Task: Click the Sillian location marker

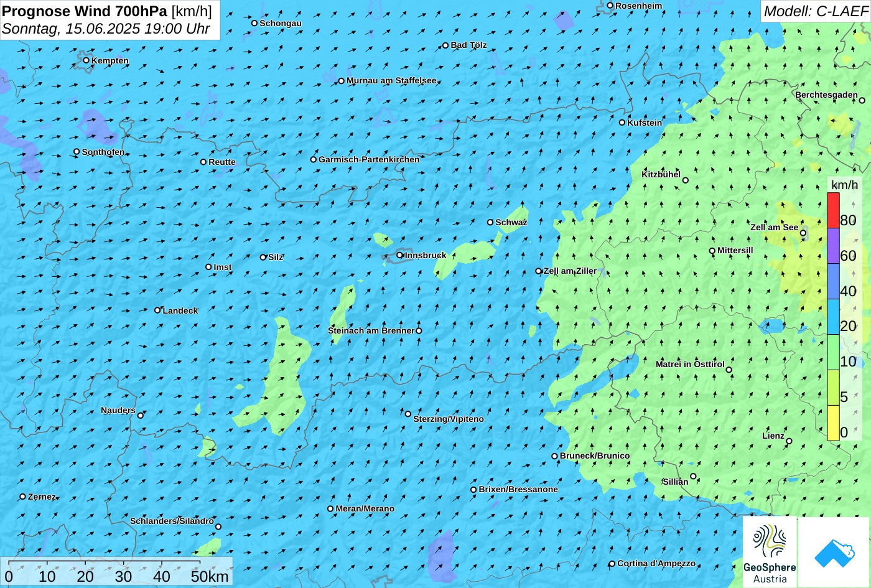Action: pyautogui.click(x=693, y=477)
